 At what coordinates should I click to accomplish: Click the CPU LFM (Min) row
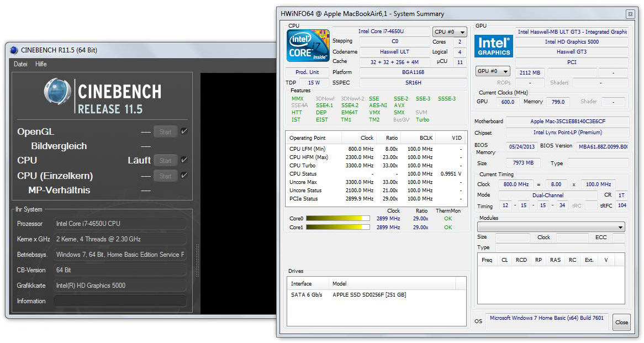(x=376, y=149)
